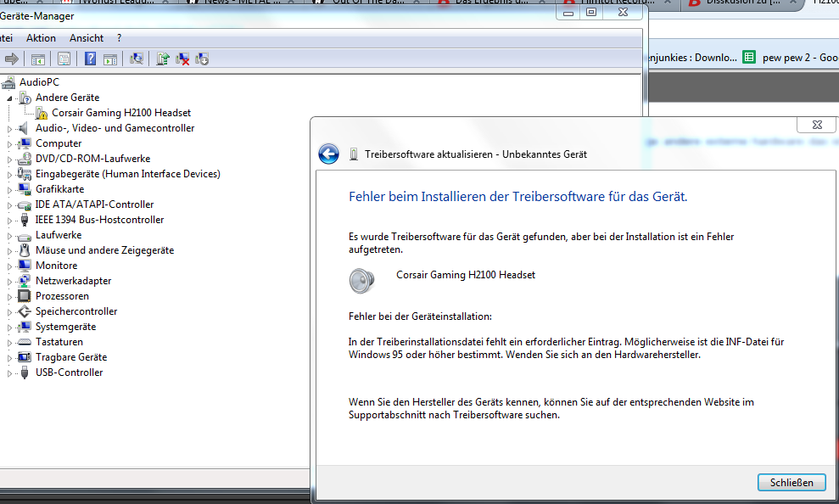The width and height of the screenshot is (839, 504).
Task: Select the AudioPC root label
Action: coord(39,81)
